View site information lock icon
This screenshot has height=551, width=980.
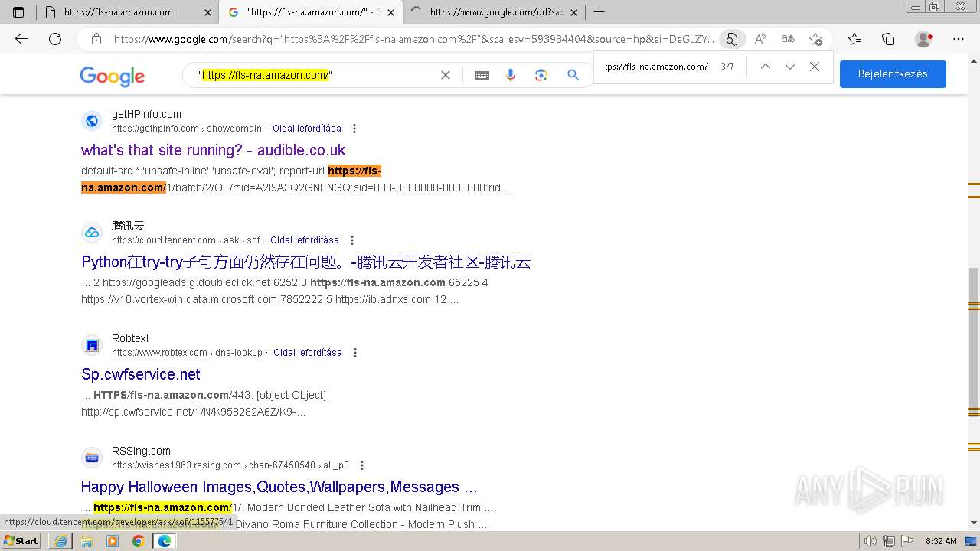pos(96,39)
